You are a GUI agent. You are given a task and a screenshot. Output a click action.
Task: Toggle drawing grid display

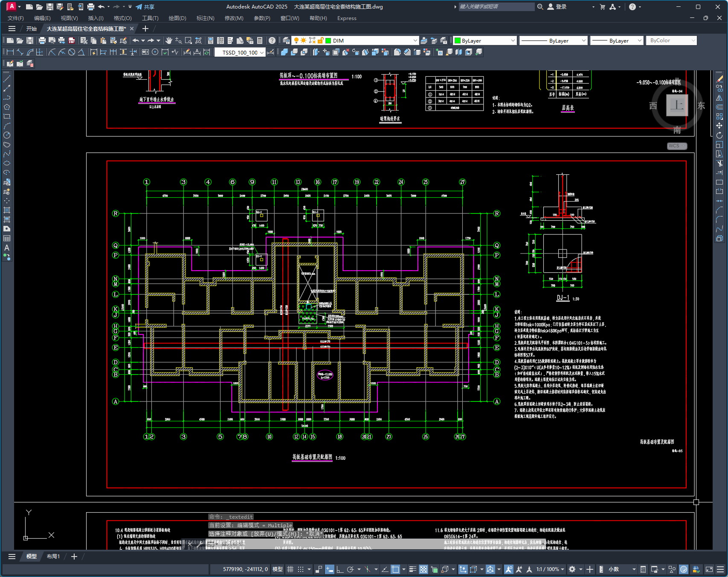point(290,569)
